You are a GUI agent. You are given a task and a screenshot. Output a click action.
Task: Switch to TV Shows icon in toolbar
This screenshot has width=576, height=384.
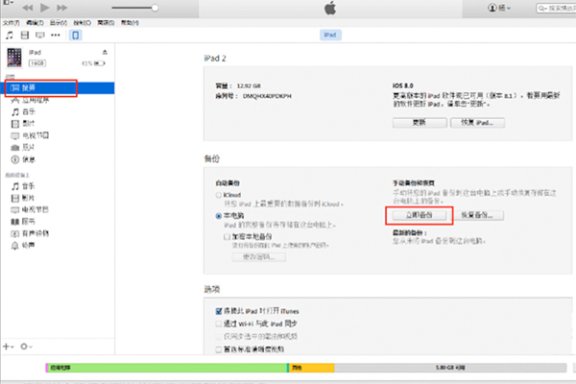40,35
